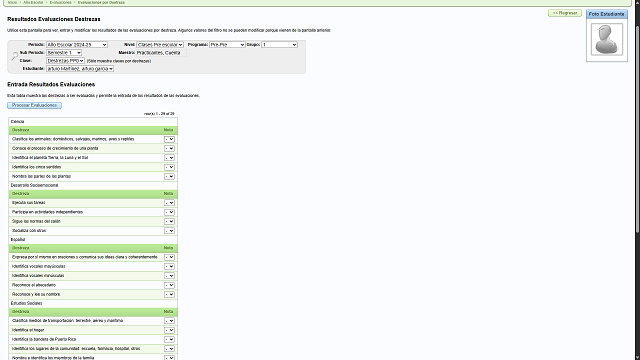Viewport: 640px width, 360px height.
Task: Click the 'Reconoce el abecedario' row text
Action: click(34, 285)
